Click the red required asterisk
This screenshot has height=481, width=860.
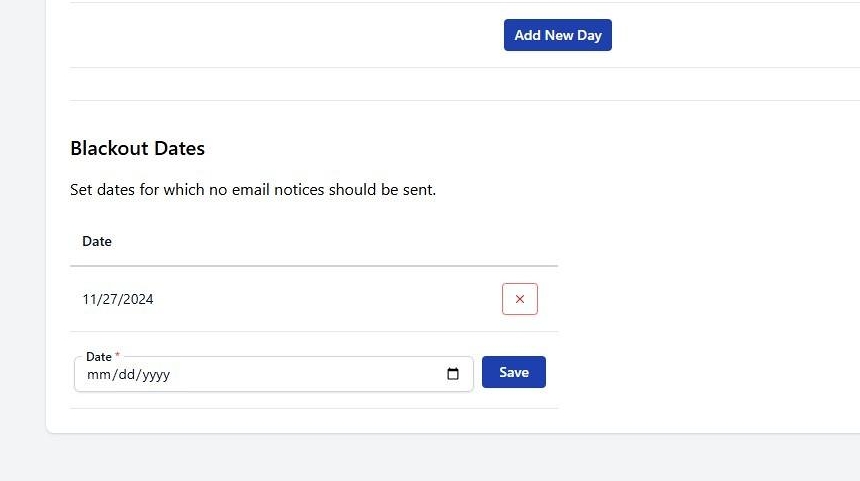point(118,356)
